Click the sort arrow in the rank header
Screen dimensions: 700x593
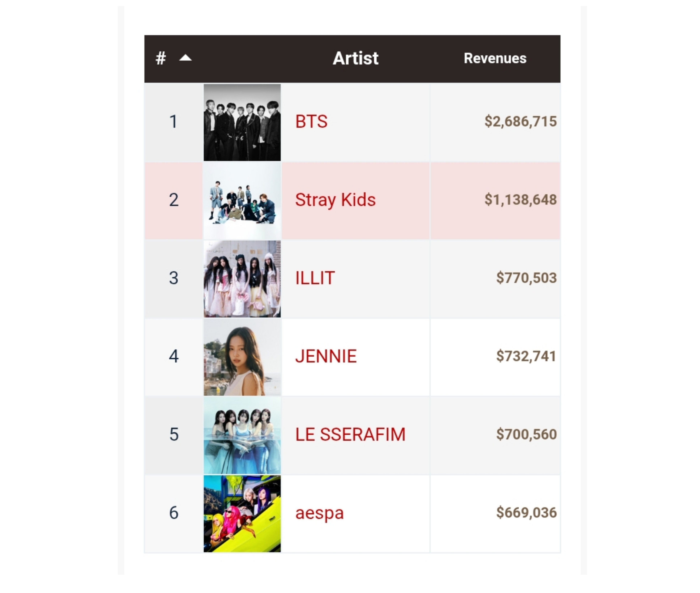point(185,58)
